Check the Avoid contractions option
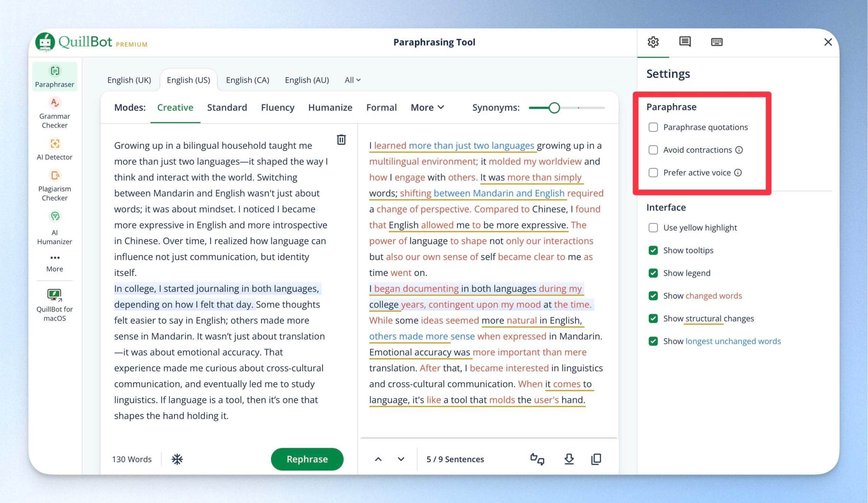Viewport: 868px width, 503px height. point(653,150)
